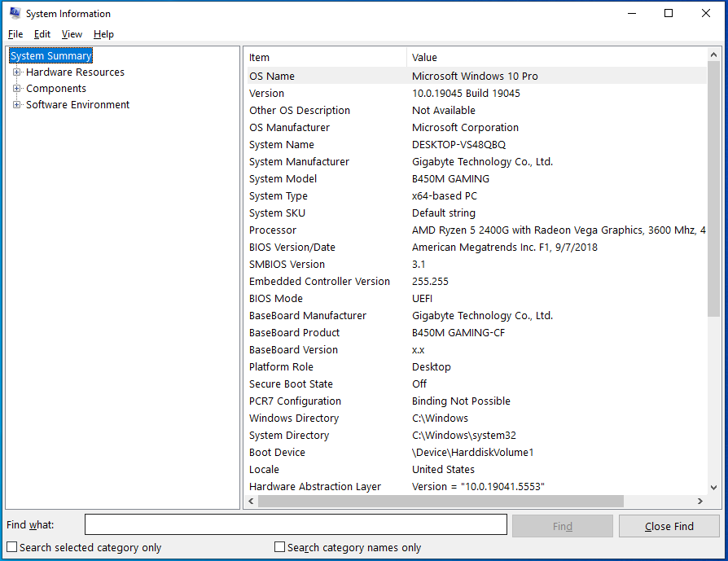Click the value 255.255
This screenshot has width=728, height=561.
click(430, 282)
